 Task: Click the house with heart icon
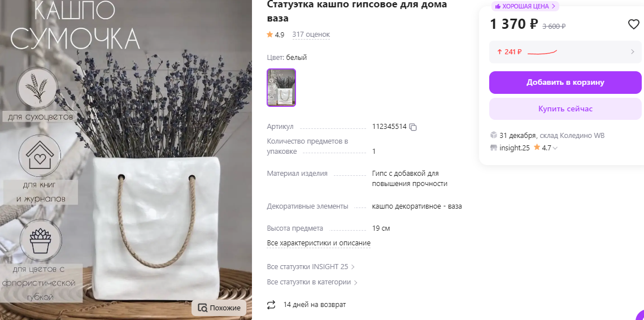click(x=40, y=156)
